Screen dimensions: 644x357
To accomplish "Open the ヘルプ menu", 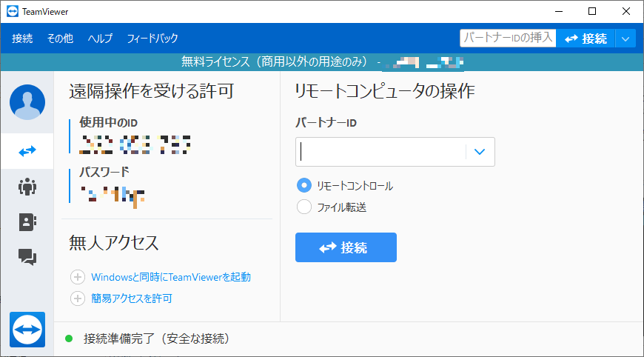I will 100,39.
